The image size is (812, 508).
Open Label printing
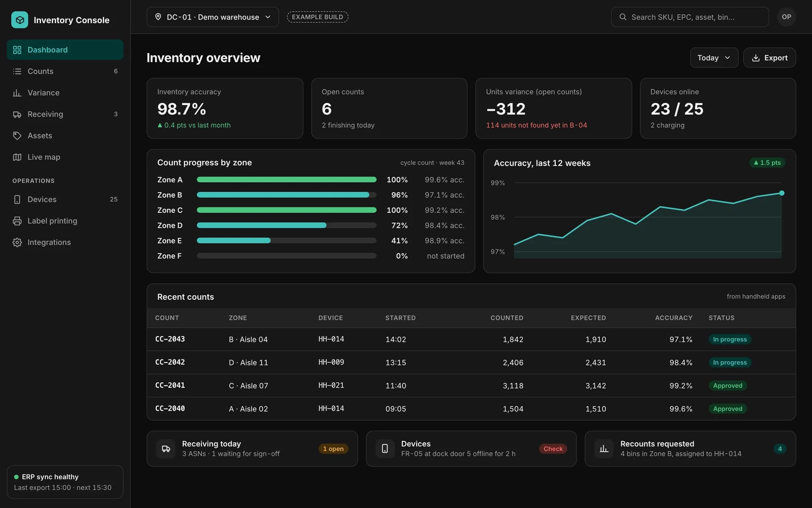click(x=65, y=221)
